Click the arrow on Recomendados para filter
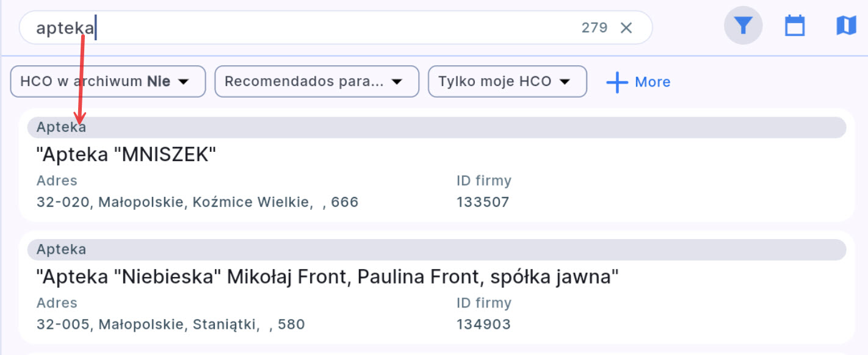The width and height of the screenshot is (868, 355). pos(397,81)
